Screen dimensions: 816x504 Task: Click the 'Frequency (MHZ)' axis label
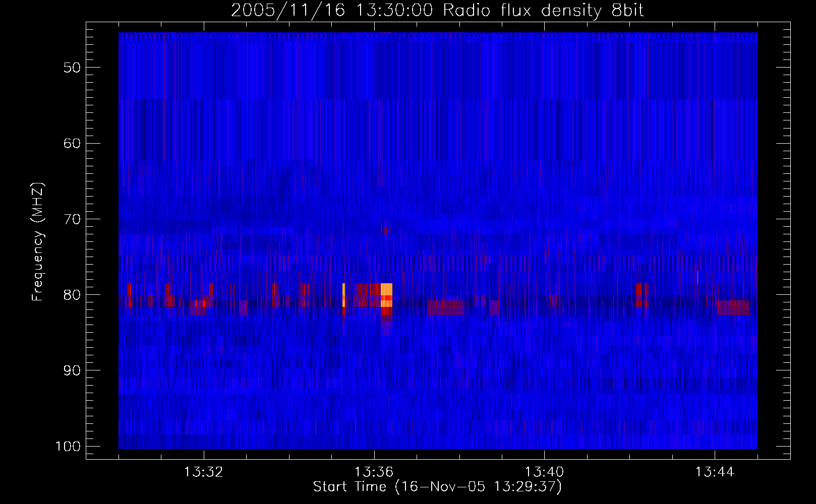tap(38, 242)
